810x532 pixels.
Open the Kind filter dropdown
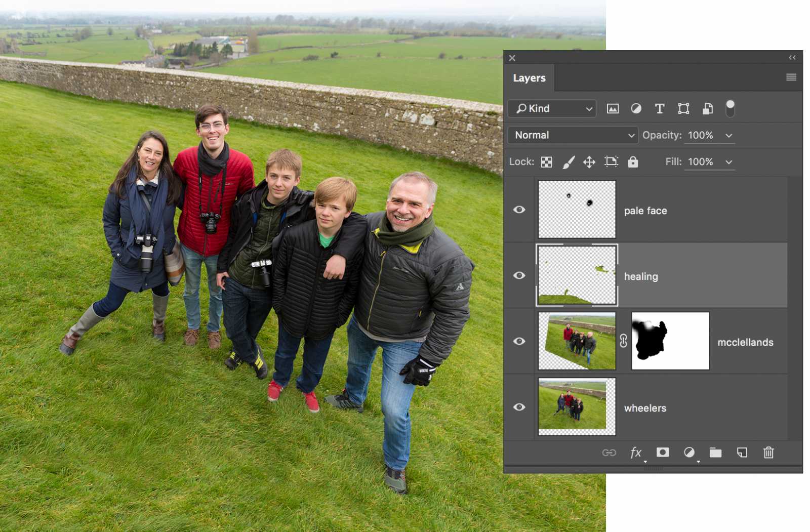click(x=551, y=108)
